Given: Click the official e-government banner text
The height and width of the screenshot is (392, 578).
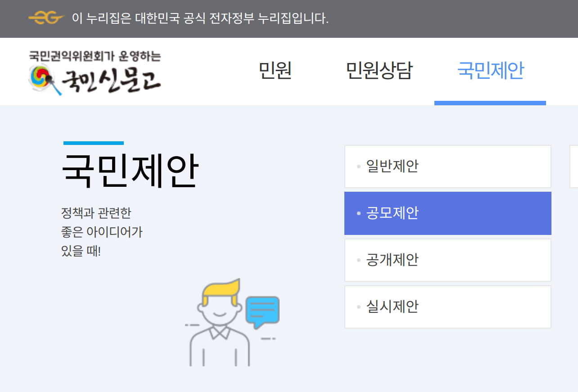Looking at the screenshot, I should pos(200,18).
